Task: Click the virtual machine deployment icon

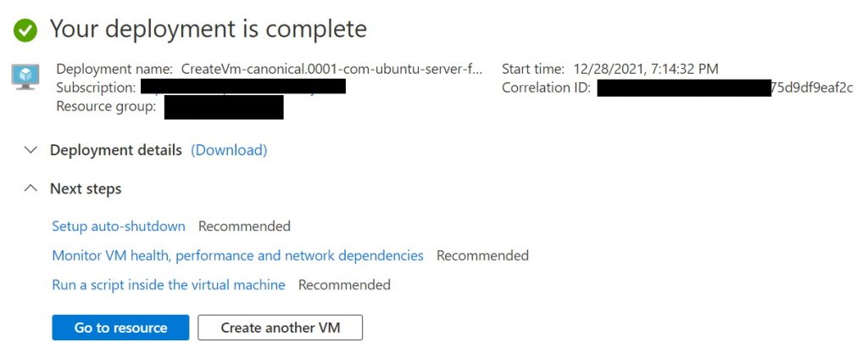Action: pos(25,76)
